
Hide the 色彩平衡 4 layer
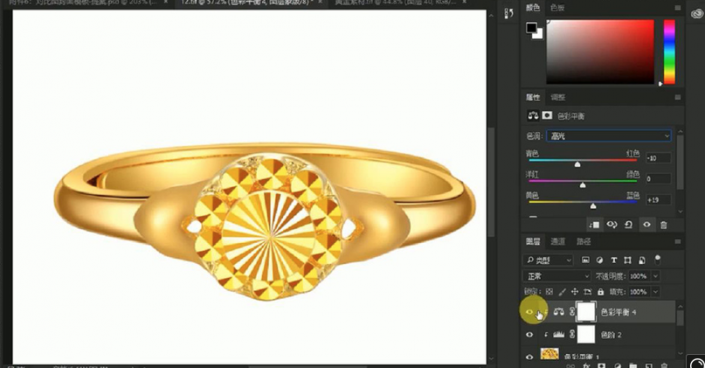point(529,312)
